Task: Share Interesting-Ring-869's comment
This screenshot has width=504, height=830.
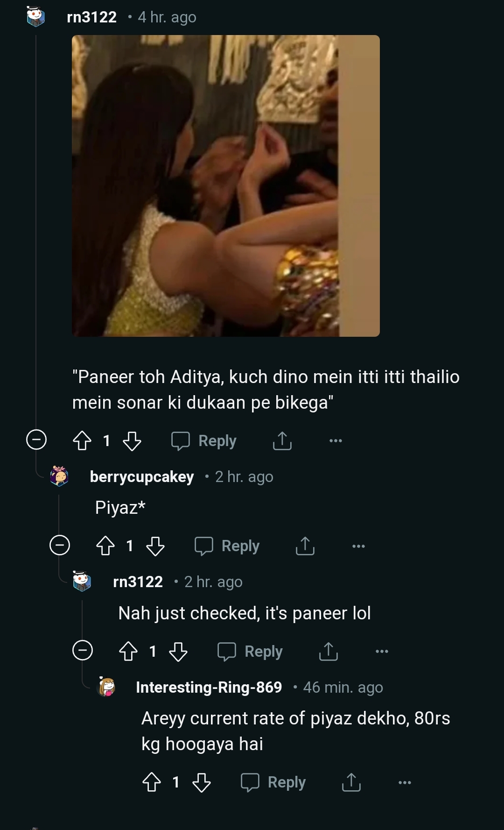Action: point(351,782)
